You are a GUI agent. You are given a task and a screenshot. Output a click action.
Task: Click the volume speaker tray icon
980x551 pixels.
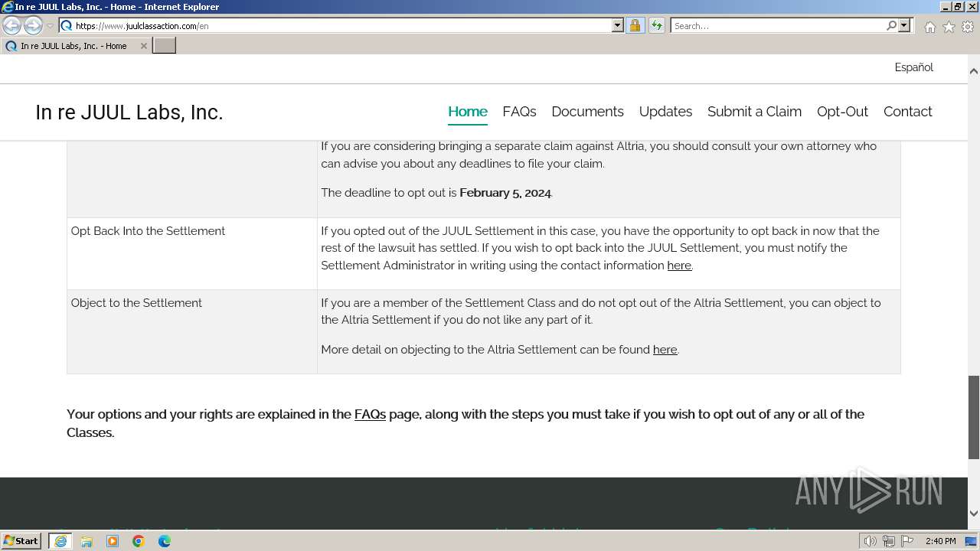tap(870, 541)
